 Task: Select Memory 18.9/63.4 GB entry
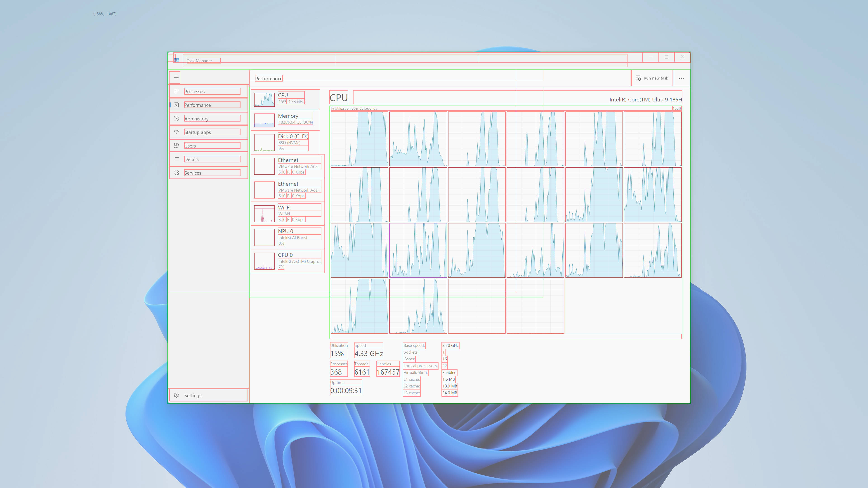(x=285, y=120)
